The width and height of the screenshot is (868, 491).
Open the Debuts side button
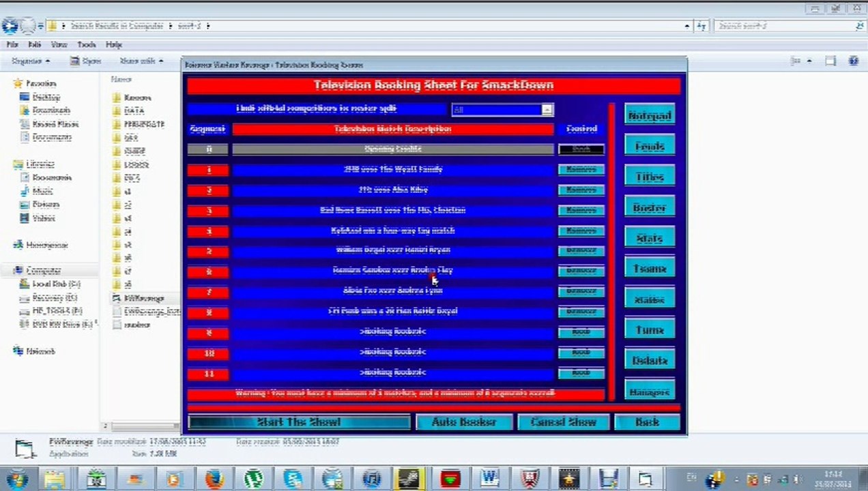tap(649, 360)
